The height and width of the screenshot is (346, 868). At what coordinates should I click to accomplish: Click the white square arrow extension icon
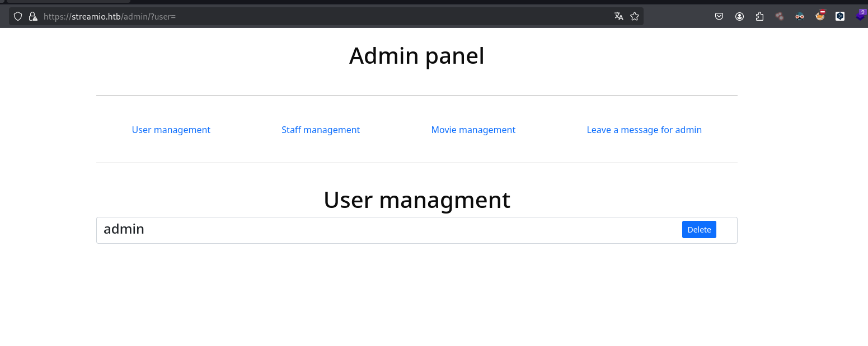coord(840,16)
